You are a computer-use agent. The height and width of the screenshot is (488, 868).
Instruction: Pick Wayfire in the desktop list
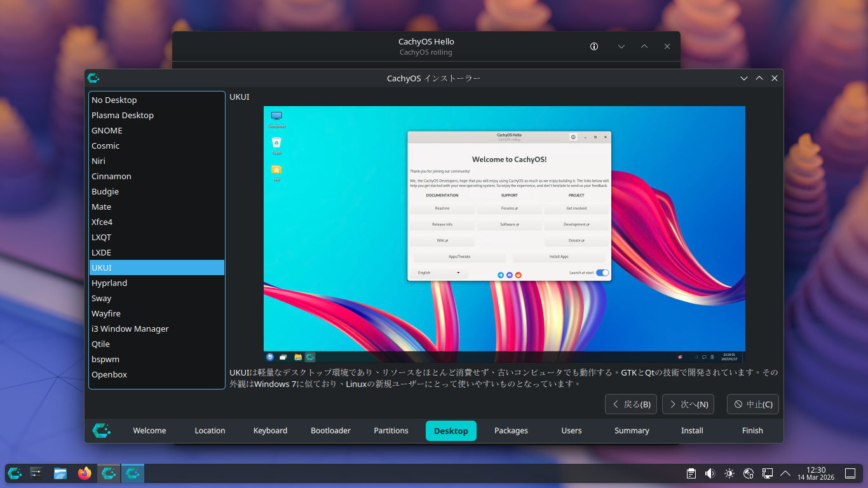tap(157, 313)
